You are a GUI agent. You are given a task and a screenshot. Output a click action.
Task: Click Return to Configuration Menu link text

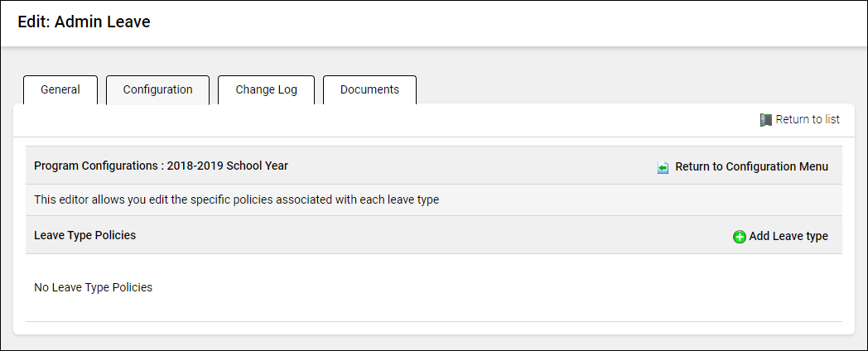point(751,166)
